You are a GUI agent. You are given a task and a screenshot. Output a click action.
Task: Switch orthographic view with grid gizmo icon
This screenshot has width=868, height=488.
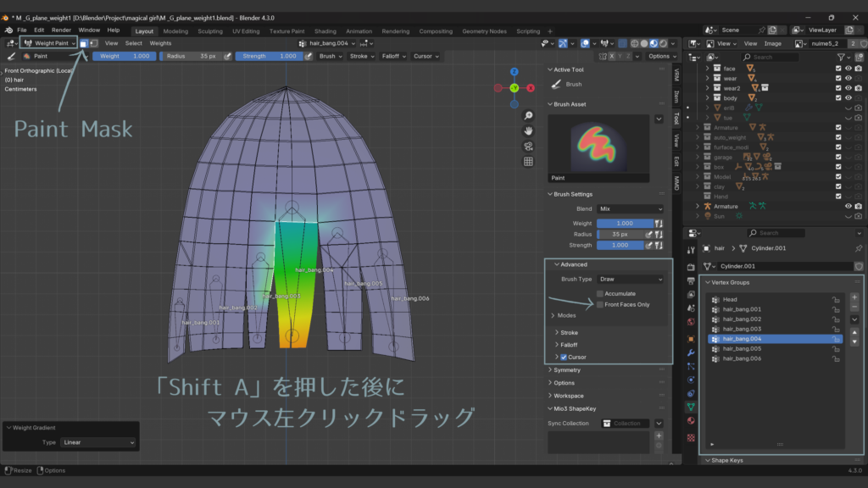[528, 162]
